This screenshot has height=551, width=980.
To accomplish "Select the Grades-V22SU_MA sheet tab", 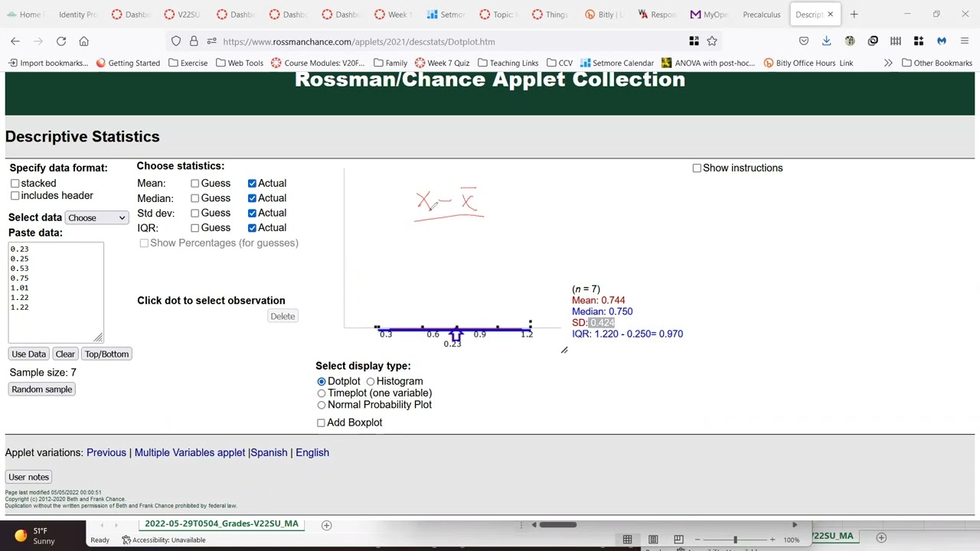I will point(221,524).
